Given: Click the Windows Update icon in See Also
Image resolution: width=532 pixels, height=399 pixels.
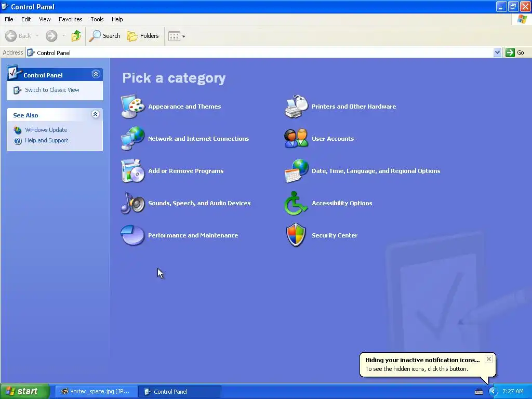Looking at the screenshot, I should 18,130.
